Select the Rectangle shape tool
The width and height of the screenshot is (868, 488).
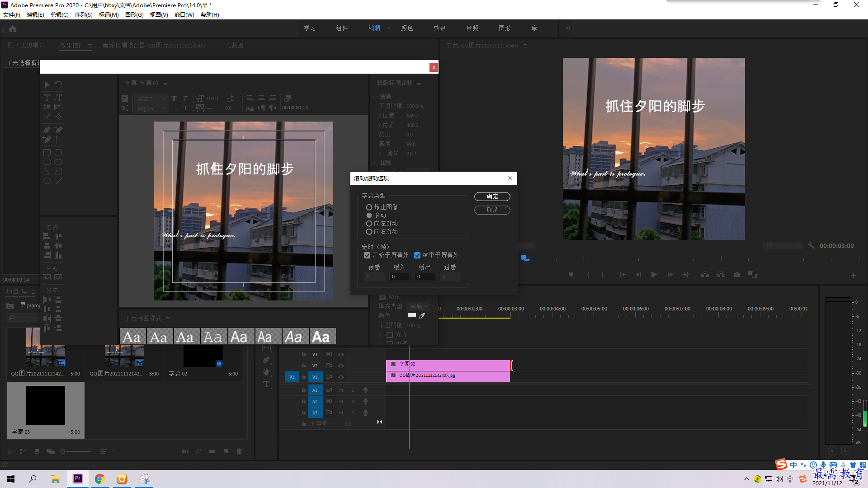click(47, 152)
